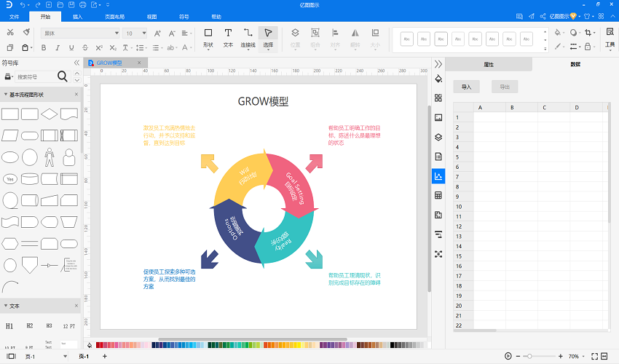This screenshot has width=619, height=364.
Task: Switch to the 开始 ribbon tab
Action: [x=45, y=17]
